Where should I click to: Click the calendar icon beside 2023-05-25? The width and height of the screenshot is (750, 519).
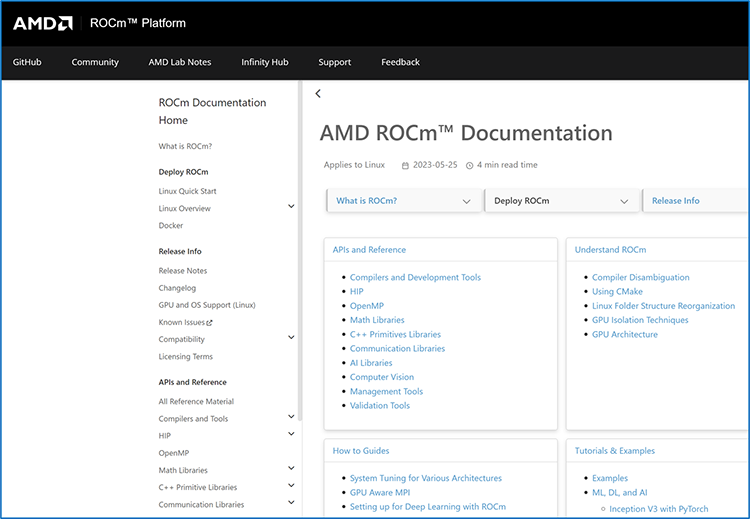point(405,166)
